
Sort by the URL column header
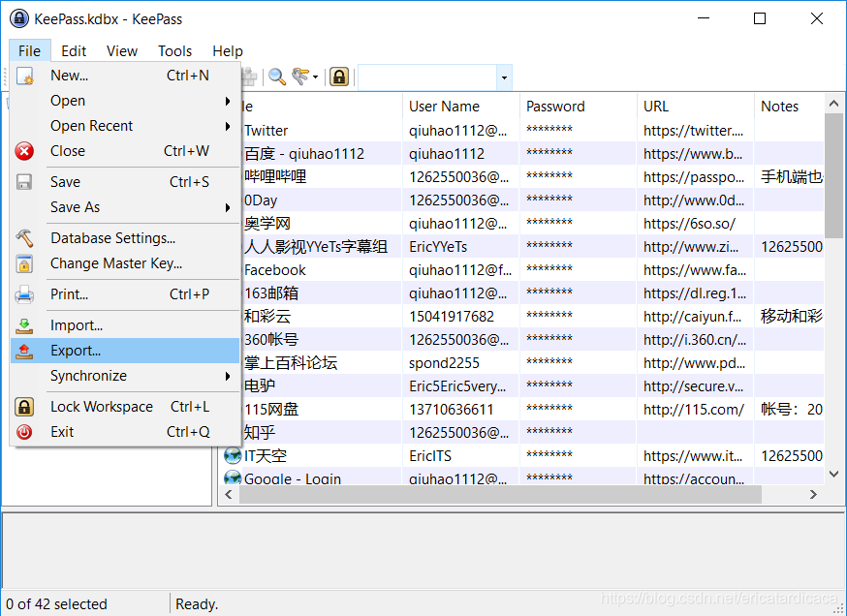695,107
